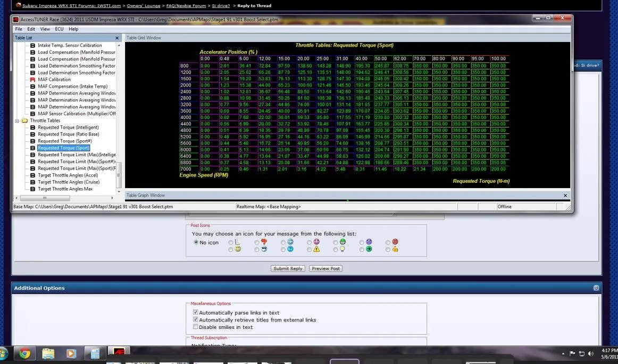This screenshot has height=364, width=618.
Task: Click the red MAF Calibration table icon
Action: coord(33,80)
